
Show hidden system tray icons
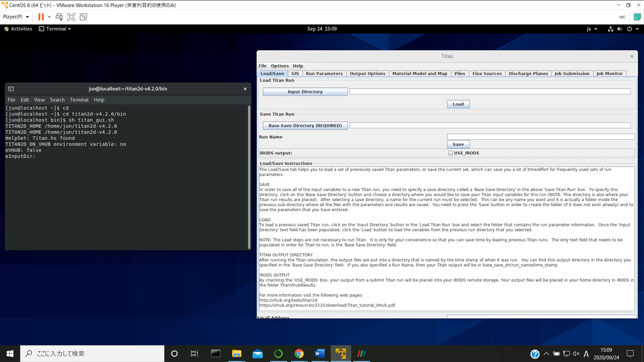pyautogui.click(x=546, y=354)
